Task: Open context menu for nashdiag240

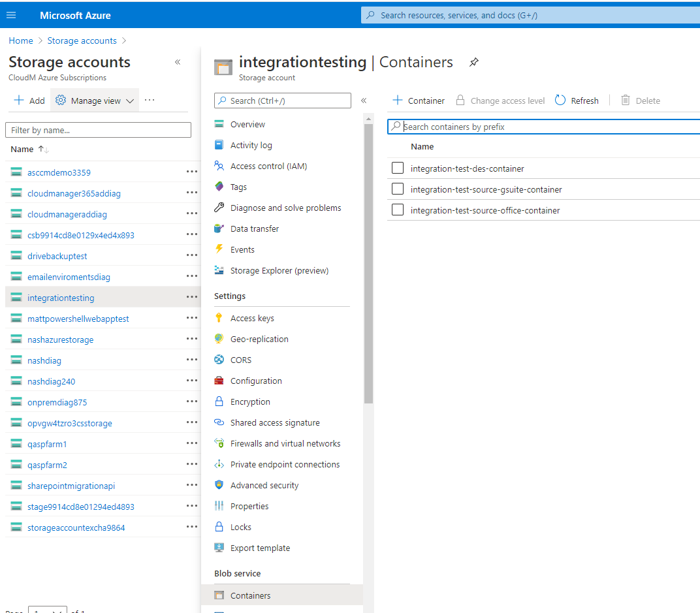Action: click(x=192, y=381)
